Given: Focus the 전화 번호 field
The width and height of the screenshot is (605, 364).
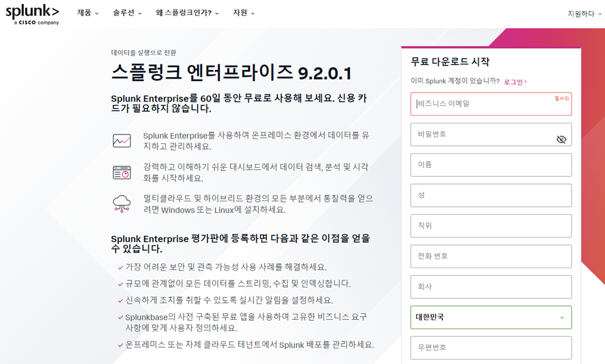Looking at the screenshot, I should [x=491, y=256].
